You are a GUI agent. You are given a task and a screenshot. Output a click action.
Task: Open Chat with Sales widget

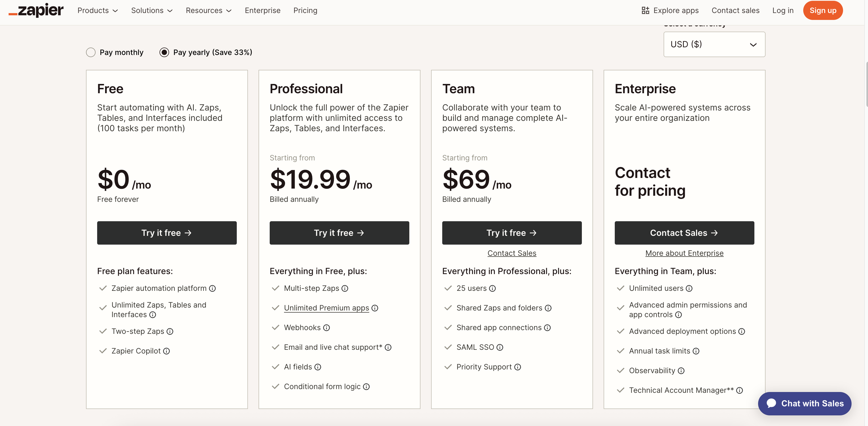805,404
